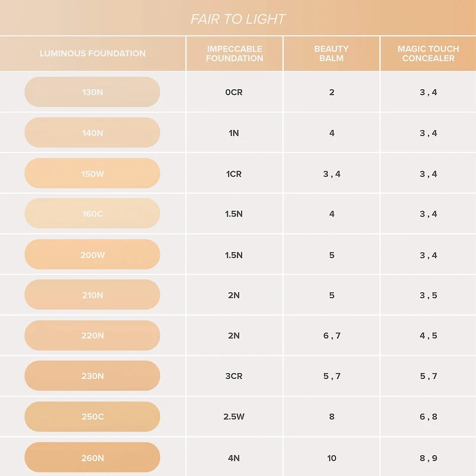
Task: Choose the 220N foundation swatch
Action: point(92,336)
